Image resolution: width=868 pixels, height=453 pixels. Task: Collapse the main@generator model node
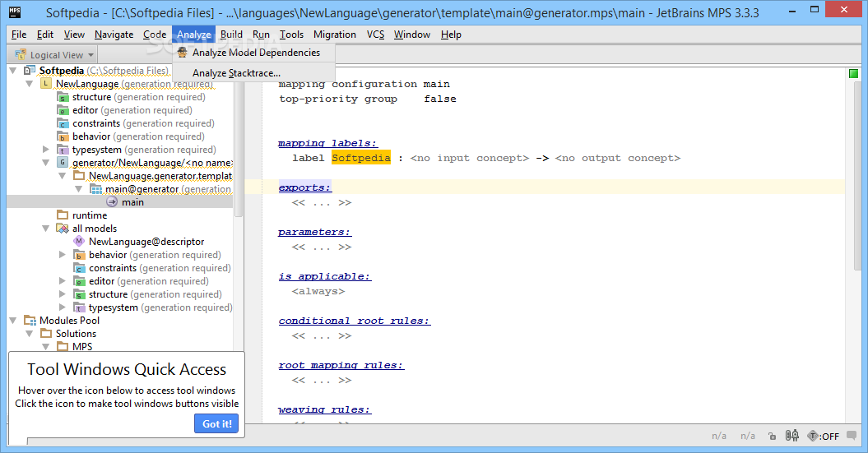tap(79, 189)
